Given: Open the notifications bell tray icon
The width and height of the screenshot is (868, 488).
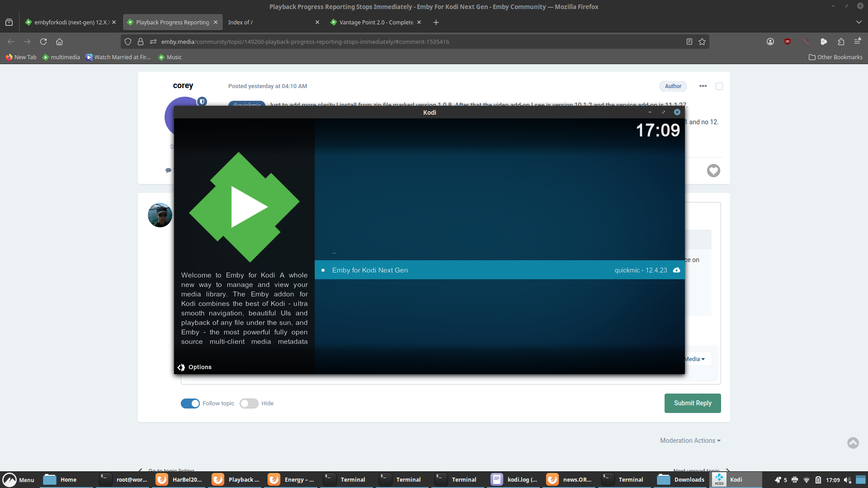Looking at the screenshot, I should point(778,480).
